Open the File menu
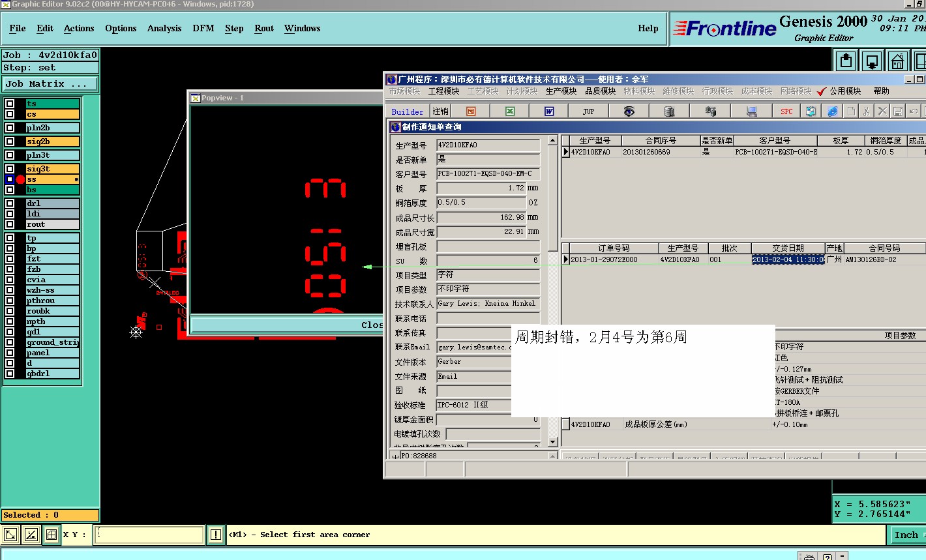The image size is (926, 560). pyautogui.click(x=18, y=28)
